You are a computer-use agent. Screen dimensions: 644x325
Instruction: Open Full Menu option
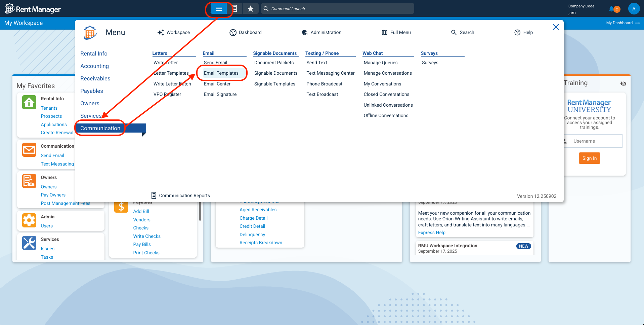396,32
